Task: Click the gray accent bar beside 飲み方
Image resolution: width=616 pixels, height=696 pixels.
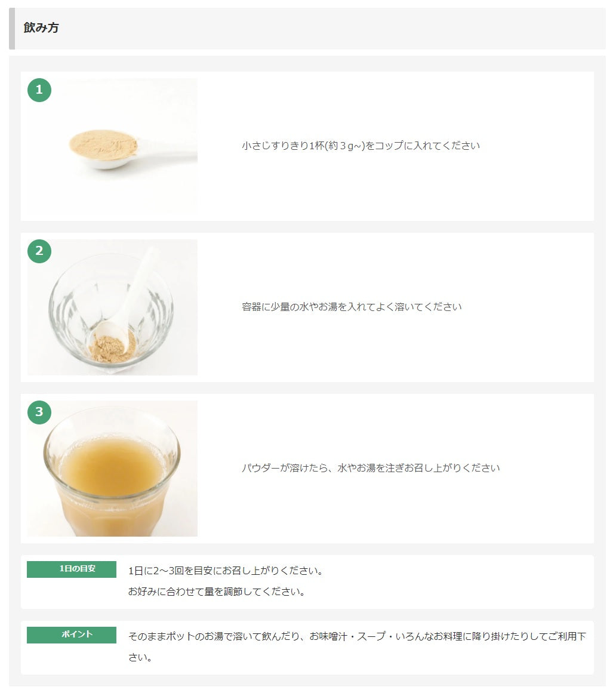Action: point(12,29)
